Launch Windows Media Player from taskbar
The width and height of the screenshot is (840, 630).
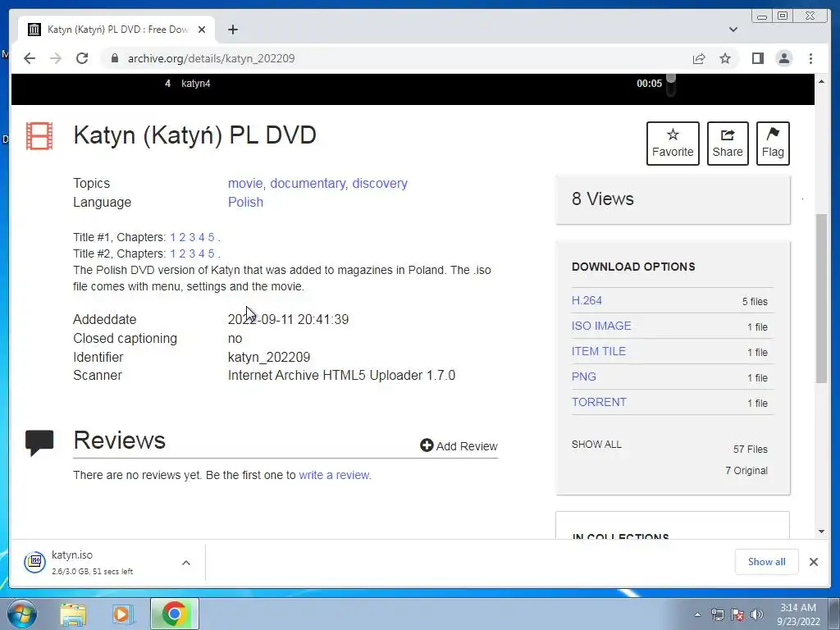coord(121,614)
